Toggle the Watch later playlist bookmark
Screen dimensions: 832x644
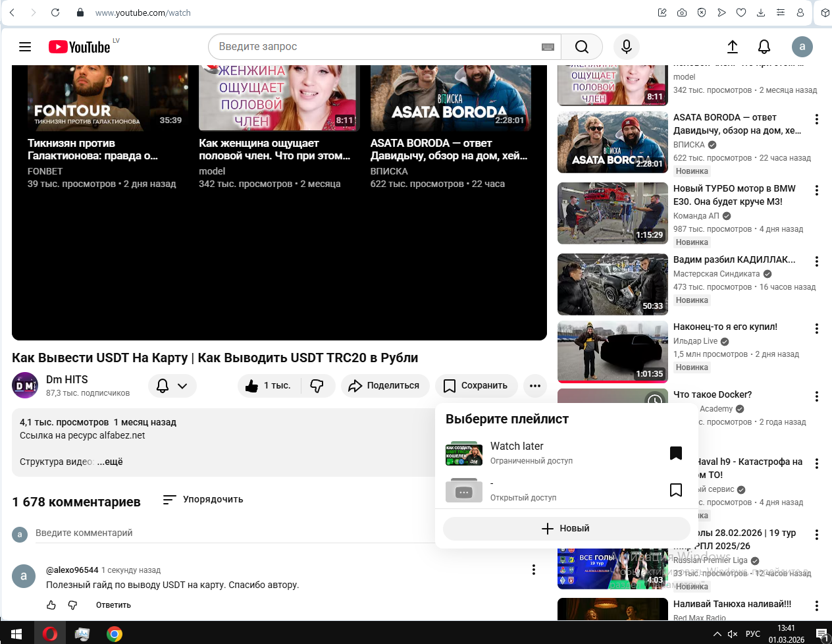[675, 453]
